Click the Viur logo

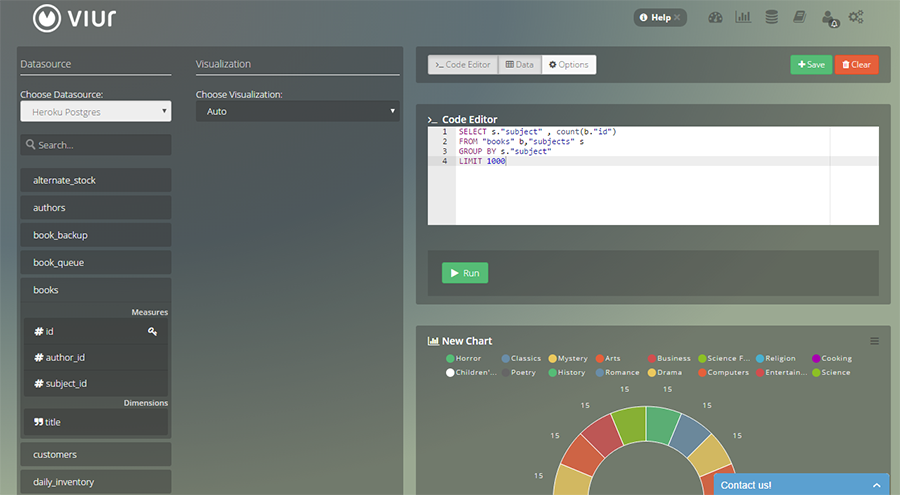(x=74, y=18)
